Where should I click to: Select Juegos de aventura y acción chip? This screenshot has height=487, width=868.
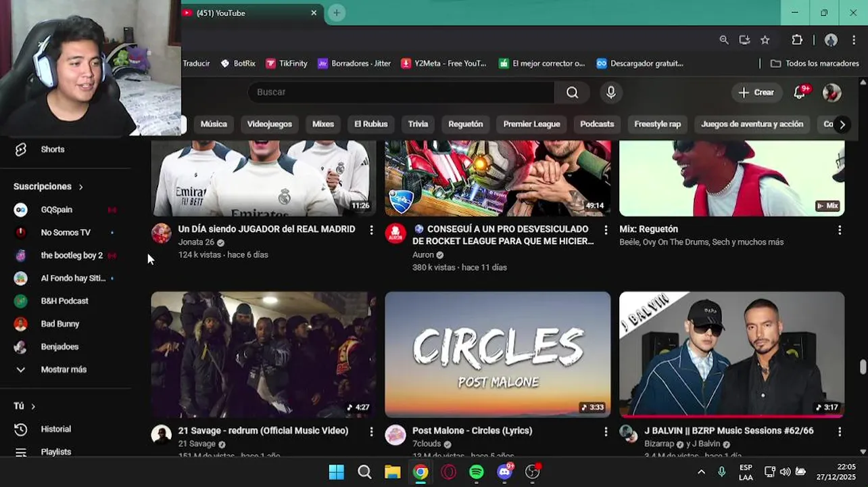[x=752, y=124]
